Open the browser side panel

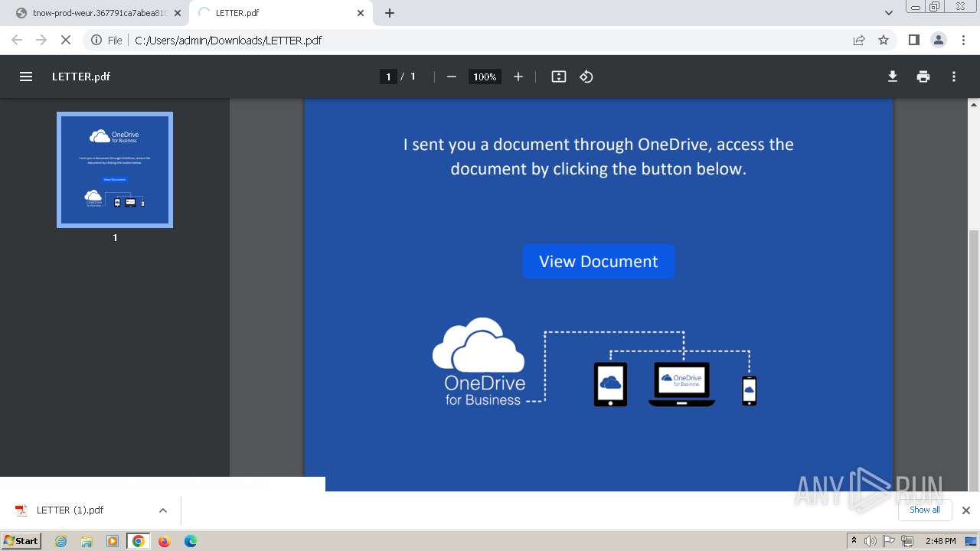913,40
